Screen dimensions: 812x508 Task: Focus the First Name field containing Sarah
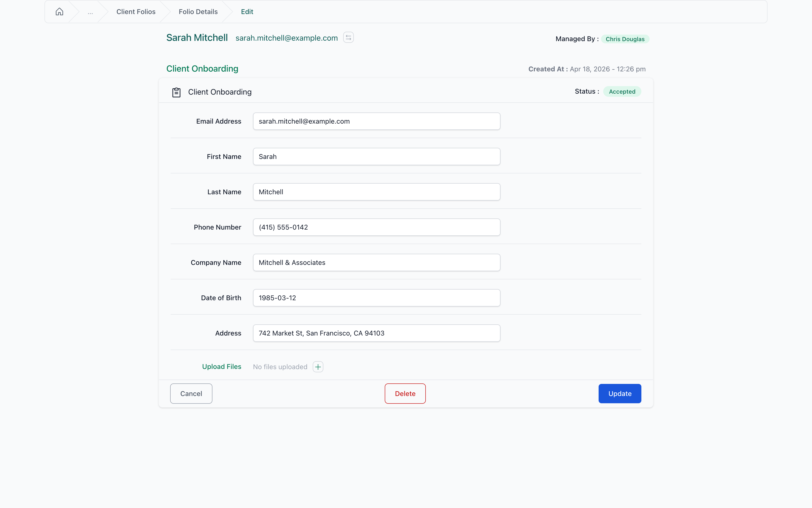[x=377, y=157]
